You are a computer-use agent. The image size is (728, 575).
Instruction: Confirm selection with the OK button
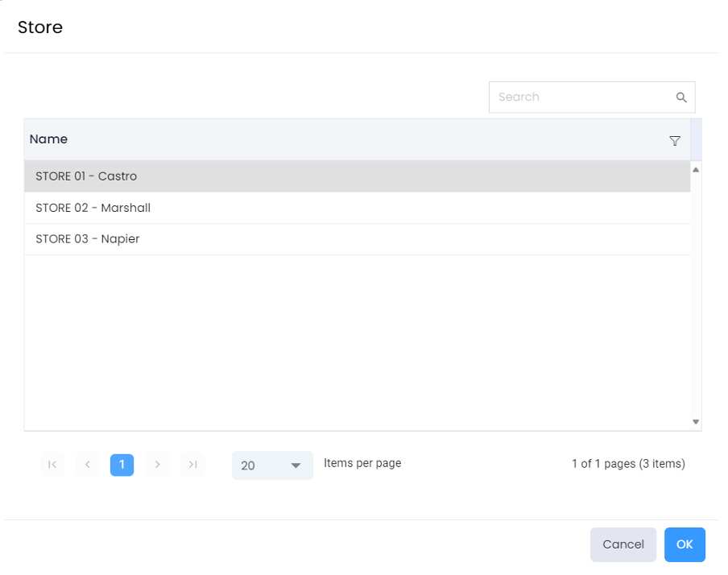(685, 544)
